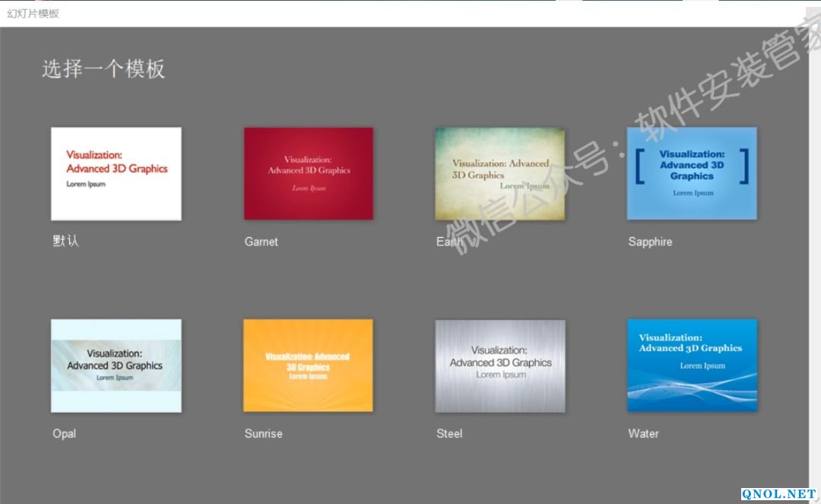Click the QNOL.NET badge in the corner
Viewport: 821px width, 504px height.
pos(779,495)
